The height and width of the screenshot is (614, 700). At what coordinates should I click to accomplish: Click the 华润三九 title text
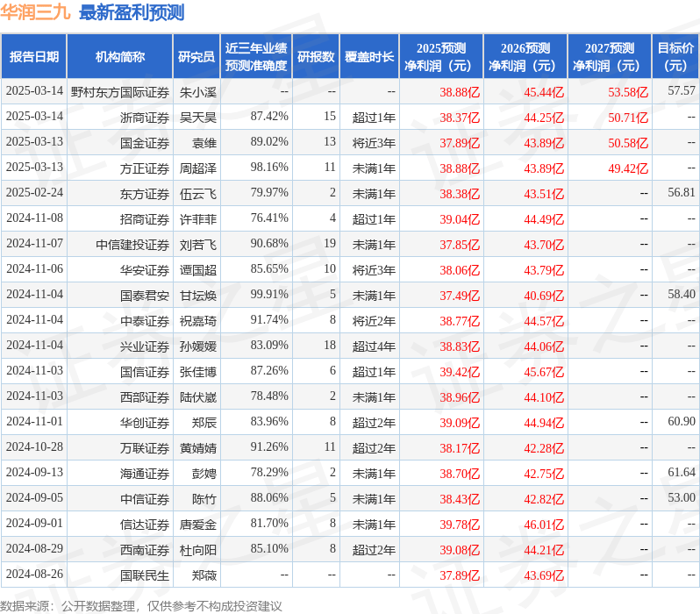(35, 12)
